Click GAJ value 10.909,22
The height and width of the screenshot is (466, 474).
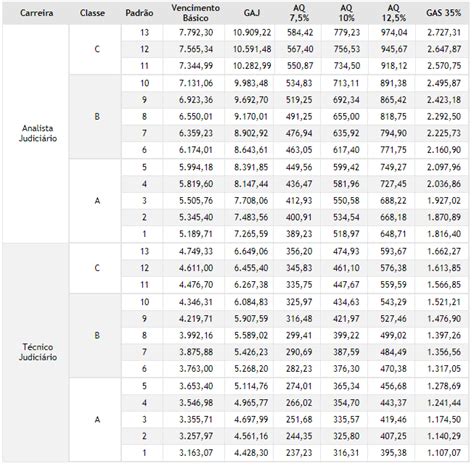point(252,33)
